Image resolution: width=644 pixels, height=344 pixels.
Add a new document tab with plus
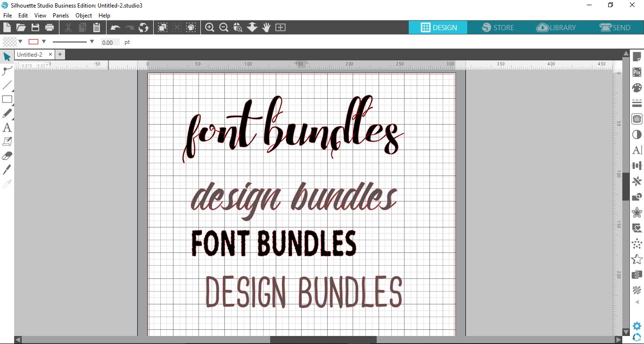pyautogui.click(x=60, y=54)
